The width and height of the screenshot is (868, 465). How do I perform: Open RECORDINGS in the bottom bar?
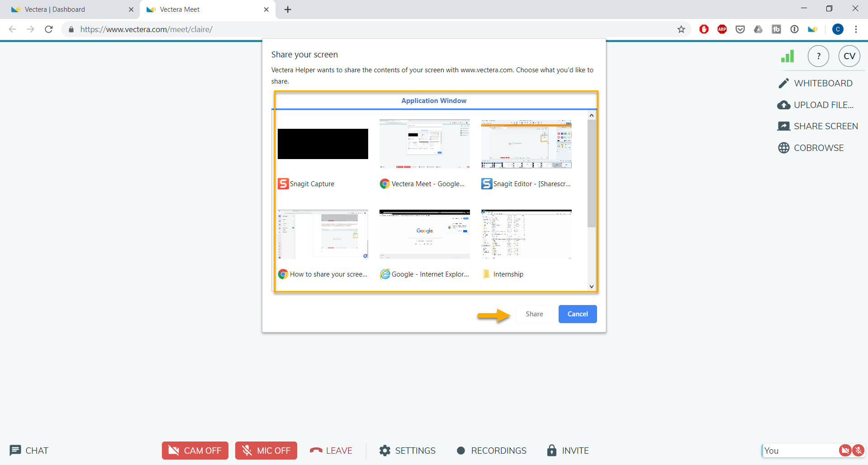coord(491,451)
